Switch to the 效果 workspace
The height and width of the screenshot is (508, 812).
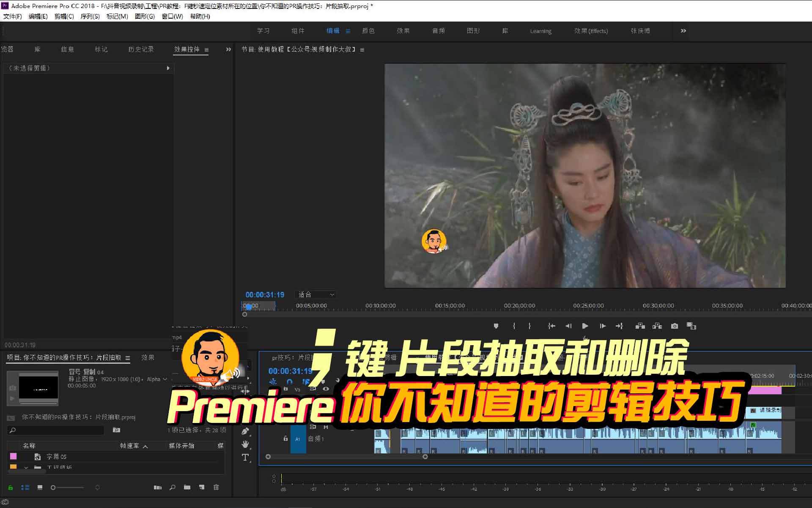[403, 31]
